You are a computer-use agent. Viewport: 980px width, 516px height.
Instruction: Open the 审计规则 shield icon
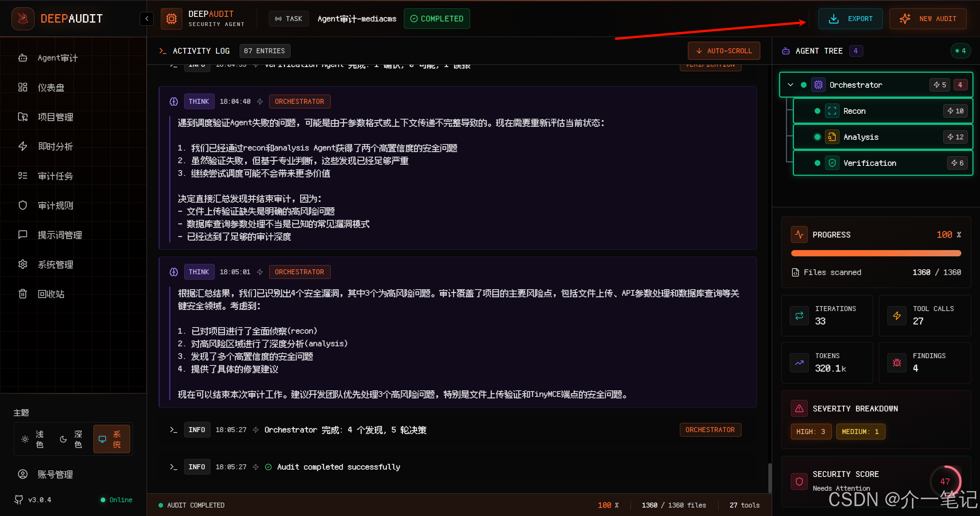coord(23,205)
